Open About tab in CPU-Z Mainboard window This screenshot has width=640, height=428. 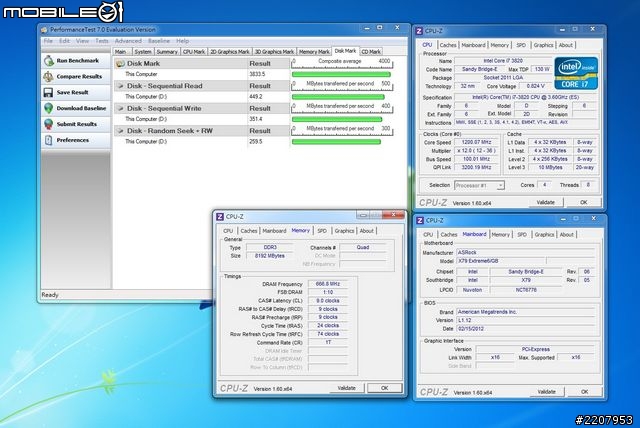567,235
